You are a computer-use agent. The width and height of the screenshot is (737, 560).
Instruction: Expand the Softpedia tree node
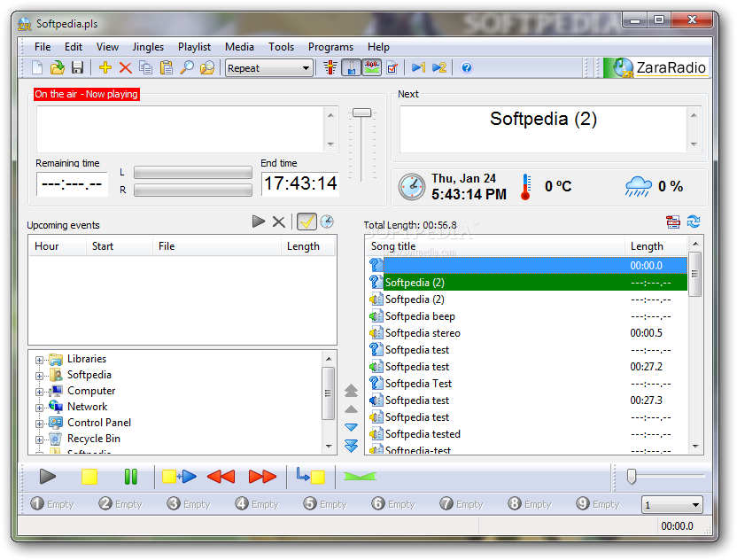(40, 377)
